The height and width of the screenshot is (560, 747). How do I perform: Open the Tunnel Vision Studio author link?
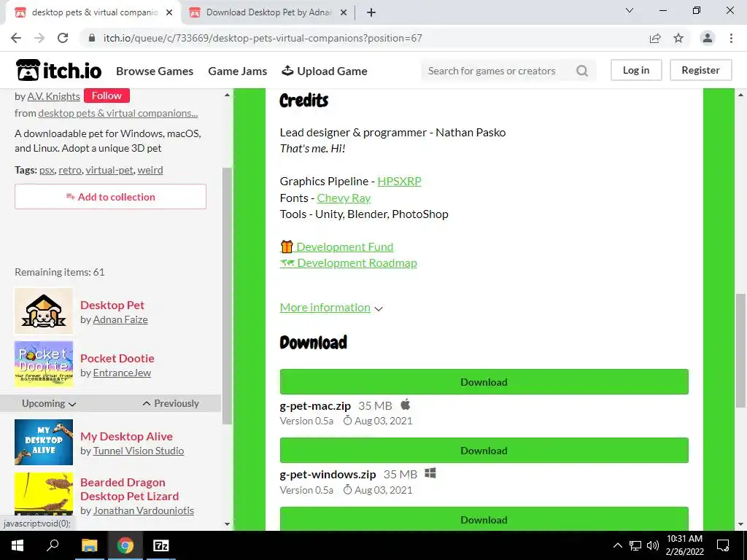tap(138, 451)
